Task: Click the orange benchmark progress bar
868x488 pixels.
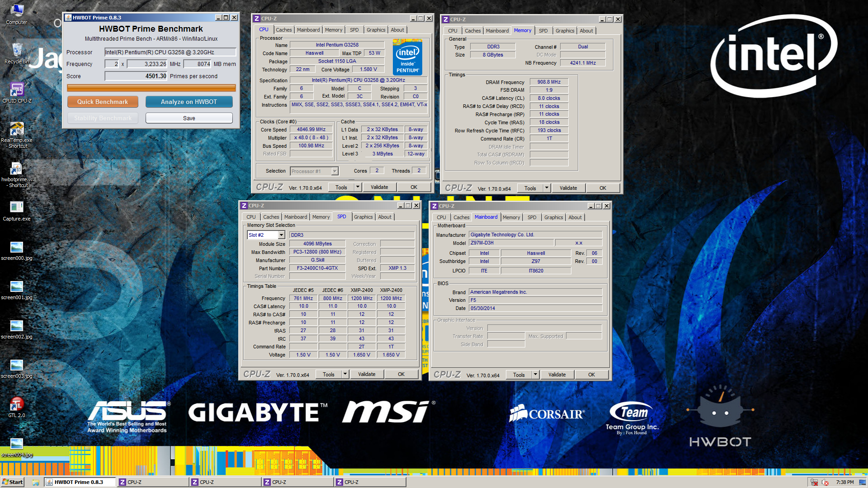Action: click(151, 88)
